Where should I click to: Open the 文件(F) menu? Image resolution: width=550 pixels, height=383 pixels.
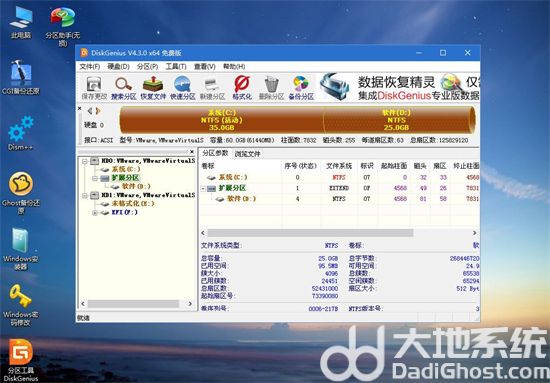click(x=90, y=66)
